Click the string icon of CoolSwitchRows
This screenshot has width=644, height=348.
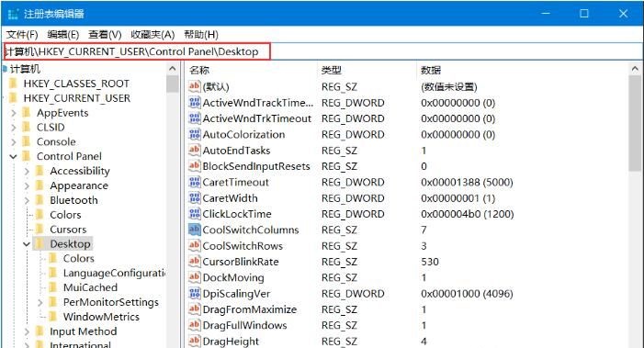(194, 246)
